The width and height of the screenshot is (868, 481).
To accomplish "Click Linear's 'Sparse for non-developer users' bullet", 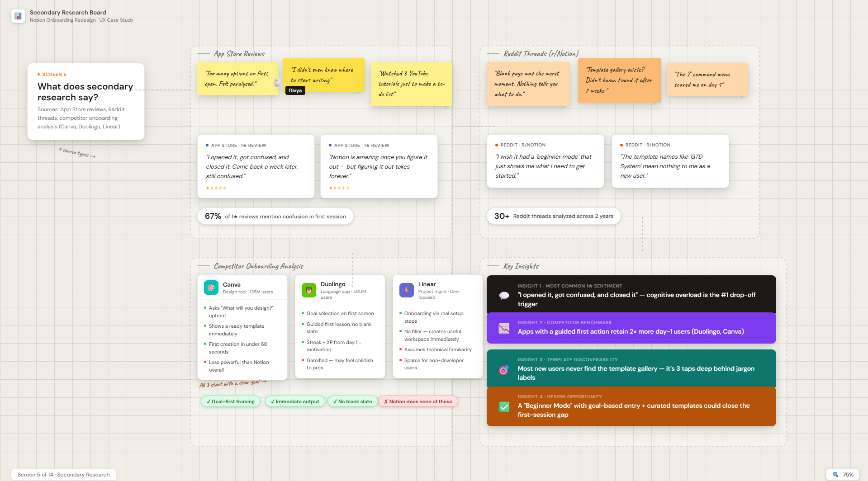I will [x=434, y=364].
